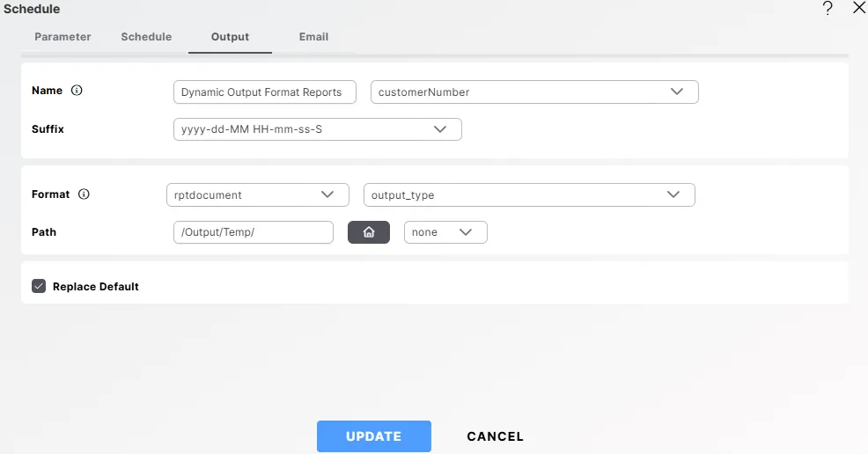Go to the Email tab

(313, 37)
